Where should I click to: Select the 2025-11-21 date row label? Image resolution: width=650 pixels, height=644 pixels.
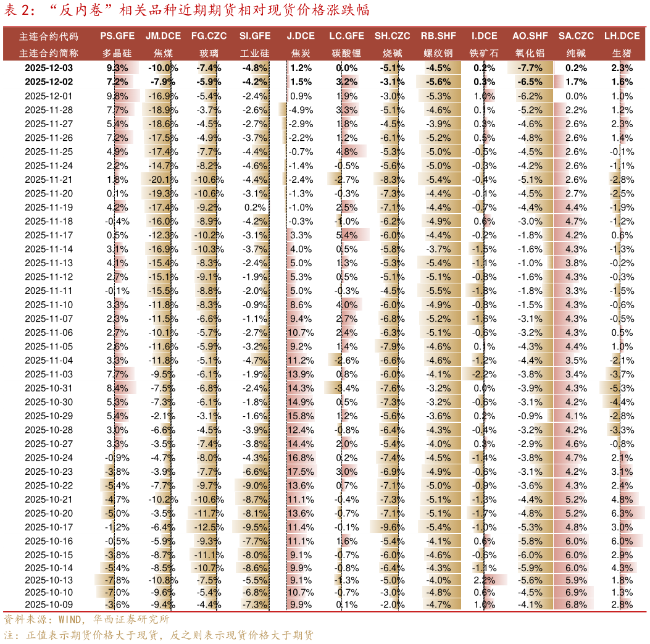pos(49,179)
